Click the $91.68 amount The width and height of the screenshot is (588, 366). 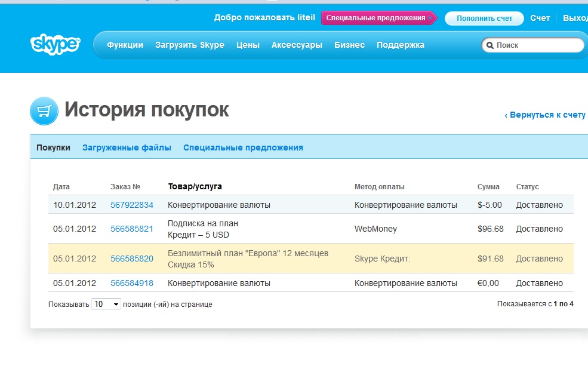point(491,259)
